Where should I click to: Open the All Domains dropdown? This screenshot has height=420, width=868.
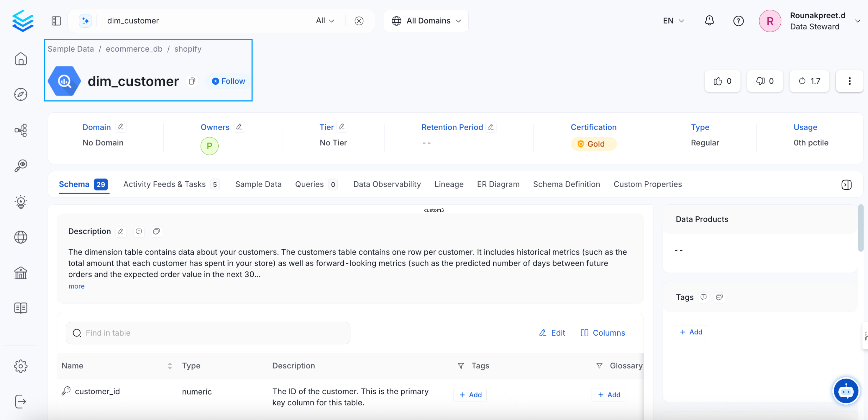(x=426, y=21)
